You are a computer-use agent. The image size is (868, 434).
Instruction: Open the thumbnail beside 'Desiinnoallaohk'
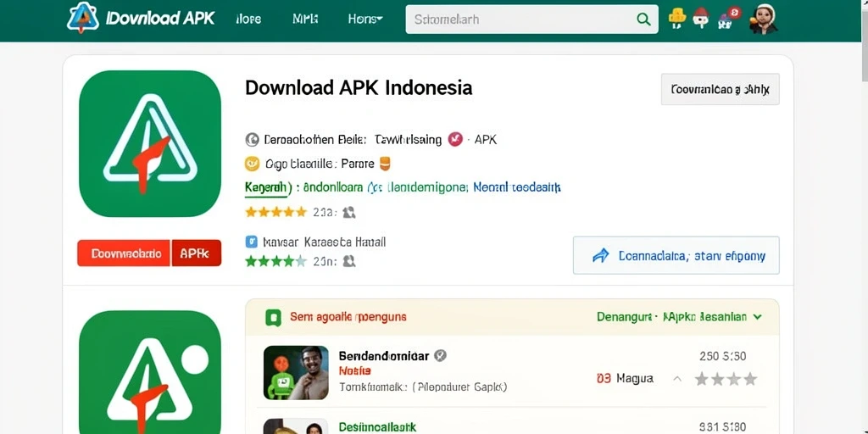[294, 426]
